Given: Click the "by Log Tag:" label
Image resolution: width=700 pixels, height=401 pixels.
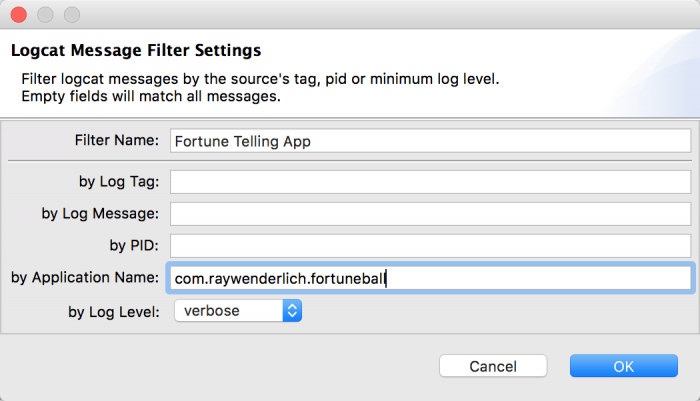Looking at the screenshot, I should (x=119, y=182).
